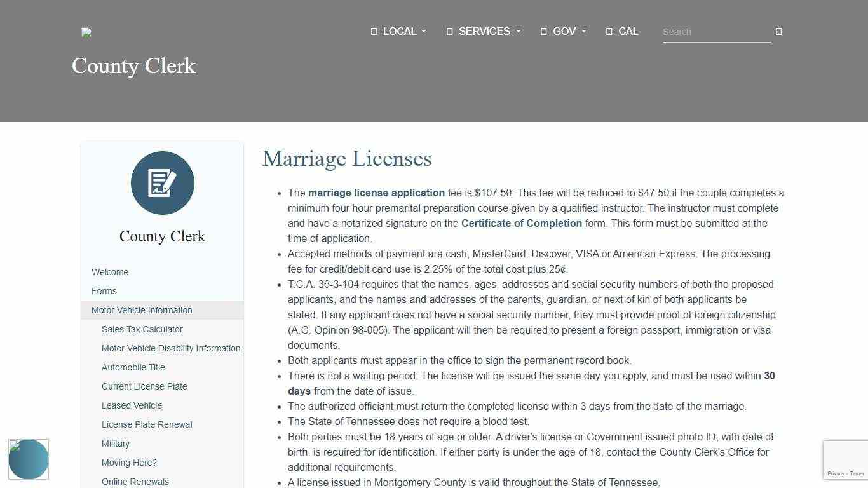Viewport: 868px width, 488px height.
Task: Open the SERVICES dropdown menu
Action: click(x=484, y=31)
